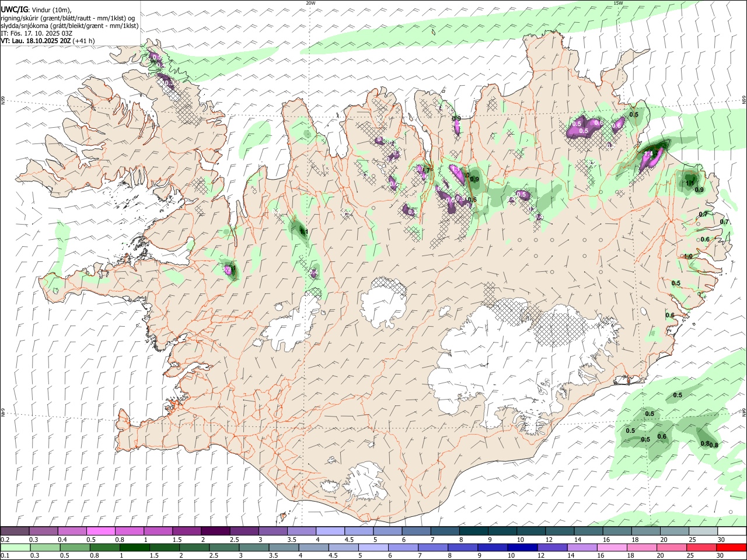Click the white Hofsjökull glacier in central Iceland
747x560 pixels.
383,303
